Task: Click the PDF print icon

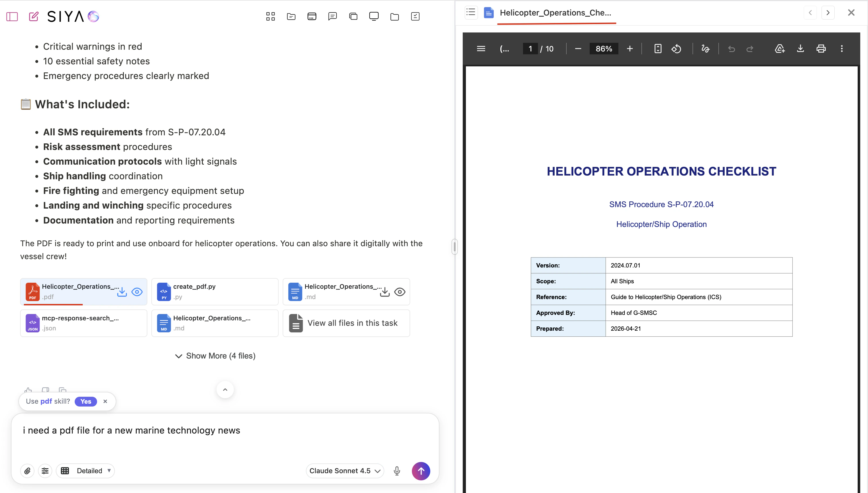Action: pos(821,49)
